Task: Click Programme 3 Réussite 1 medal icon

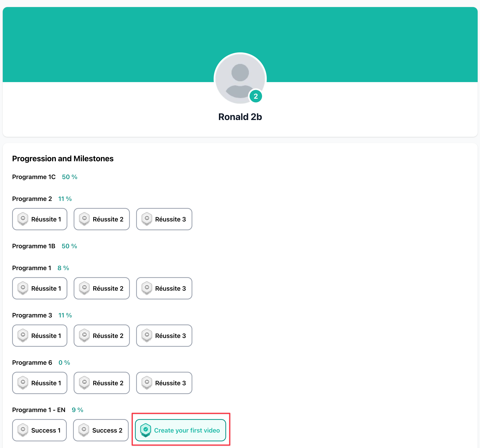Action: [x=23, y=335]
